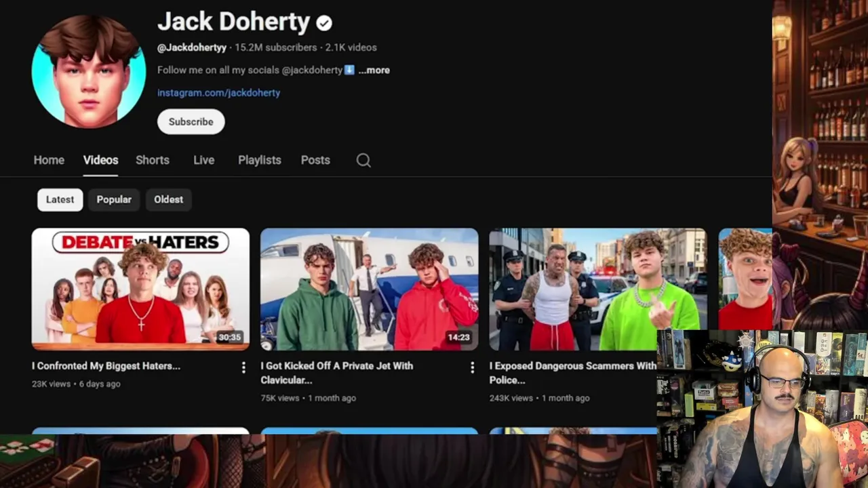The image size is (868, 488).
Task: Open the channel search magnifier icon
Action: pos(363,160)
